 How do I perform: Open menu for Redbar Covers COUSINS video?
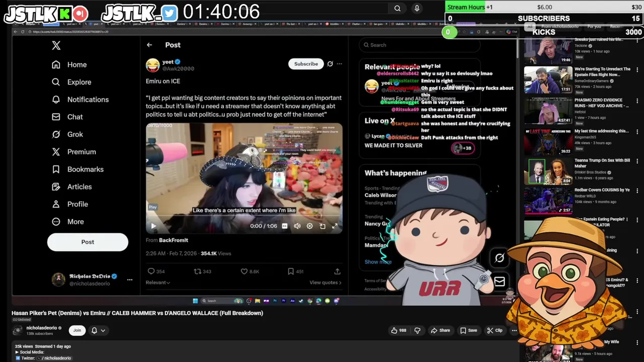click(x=637, y=190)
